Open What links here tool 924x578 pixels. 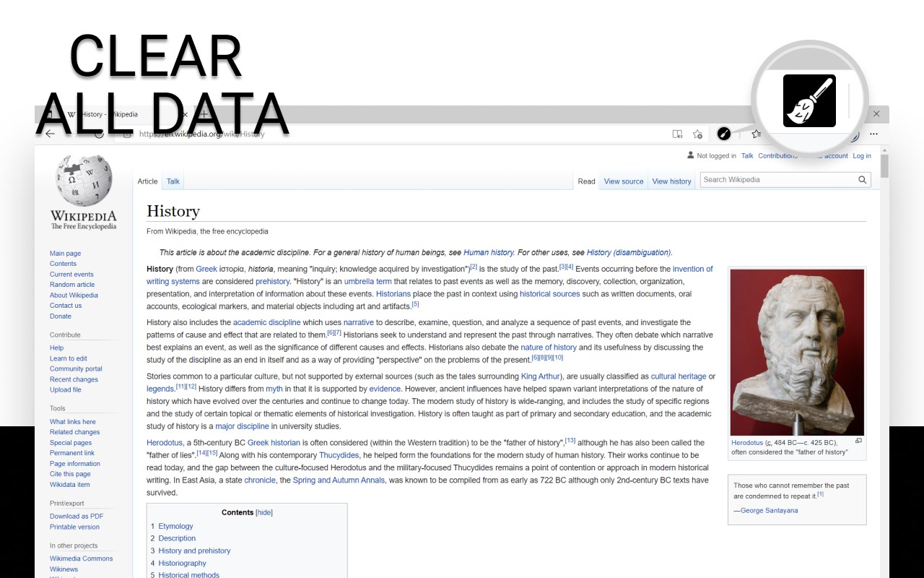[72, 422]
